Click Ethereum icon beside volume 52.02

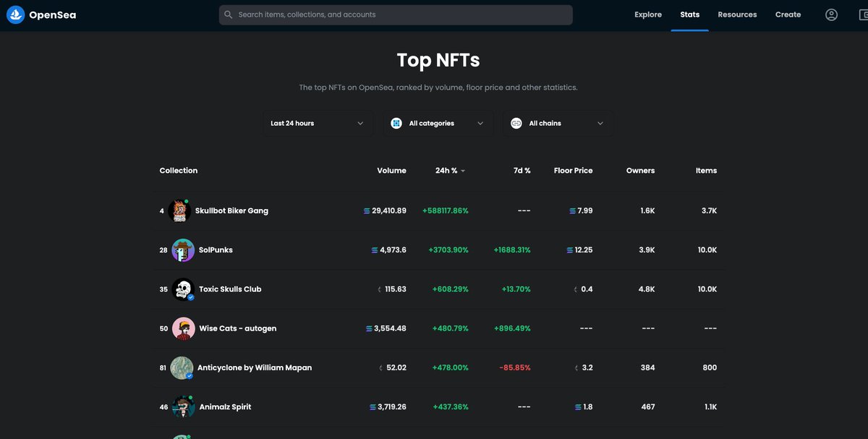click(380, 368)
